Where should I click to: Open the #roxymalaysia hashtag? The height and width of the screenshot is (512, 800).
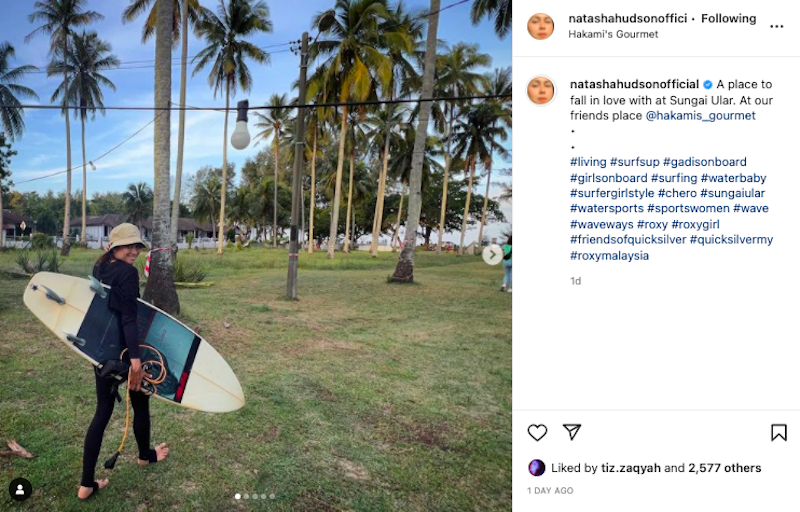(x=609, y=255)
